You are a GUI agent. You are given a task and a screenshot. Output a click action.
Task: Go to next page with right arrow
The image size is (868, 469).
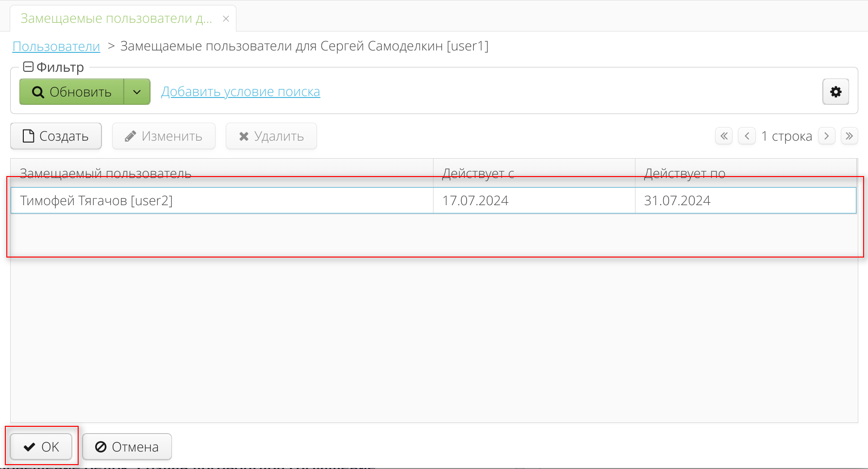(826, 136)
